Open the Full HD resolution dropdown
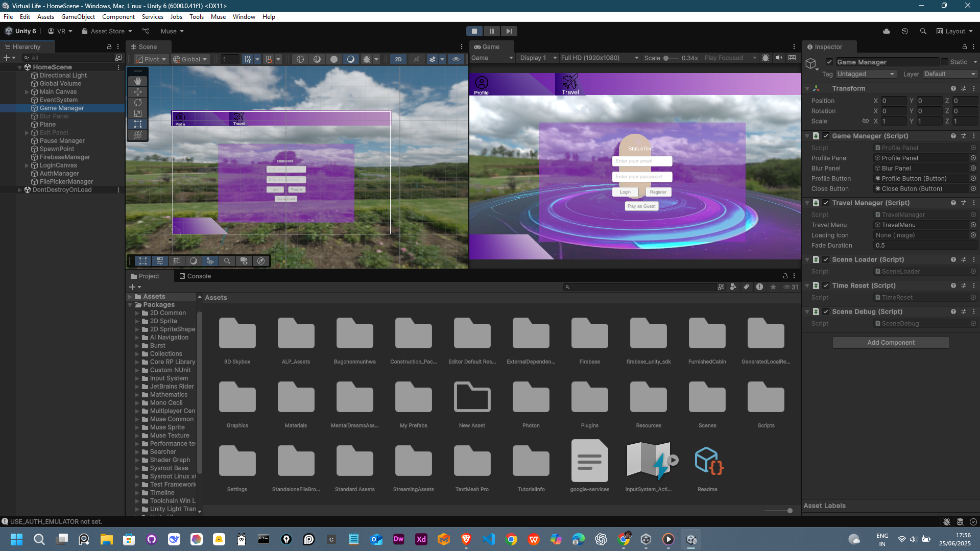 click(x=600, y=58)
